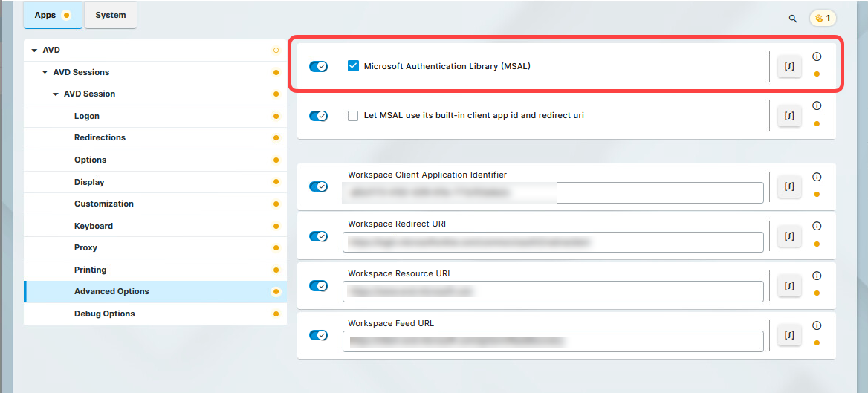Collapse the AVD Session tree node

[x=55, y=94]
